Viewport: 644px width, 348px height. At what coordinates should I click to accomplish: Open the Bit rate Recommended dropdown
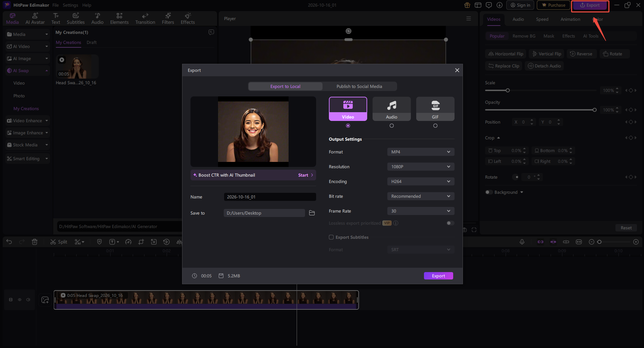(421, 196)
